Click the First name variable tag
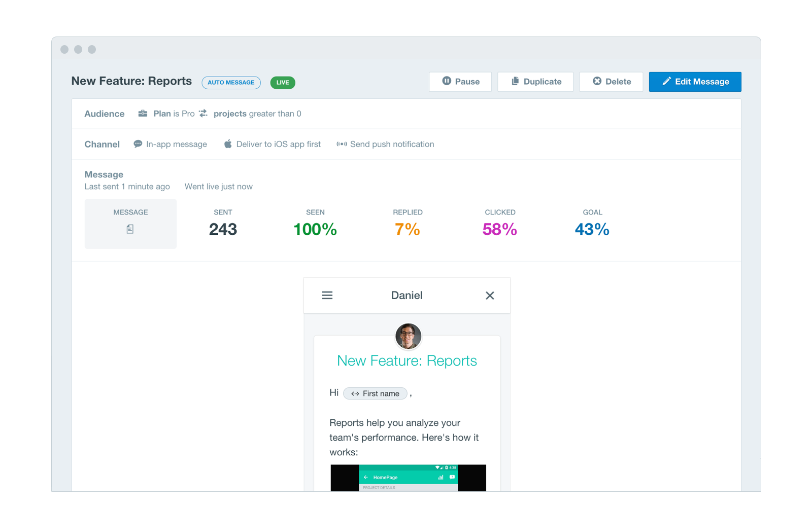Viewport: 812px width, 505px height. pyautogui.click(x=375, y=393)
